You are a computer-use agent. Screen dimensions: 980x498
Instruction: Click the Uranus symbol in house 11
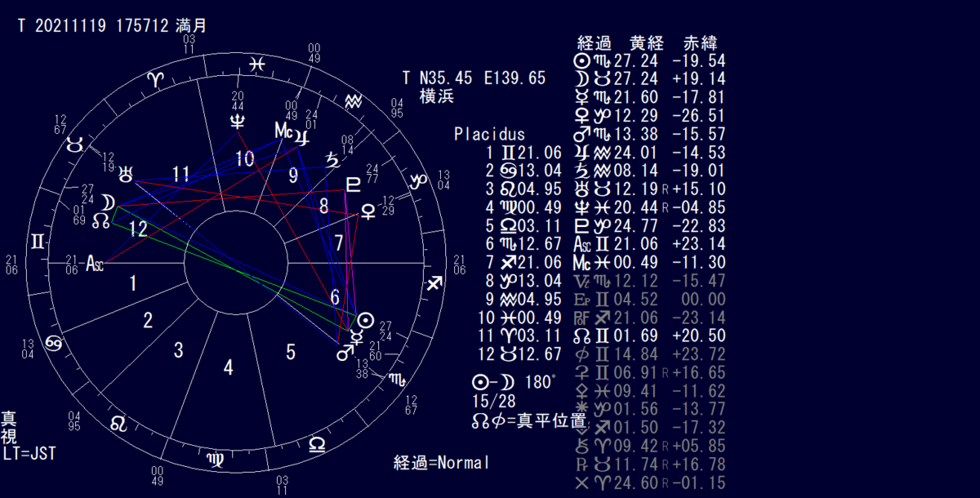click(127, 172)
